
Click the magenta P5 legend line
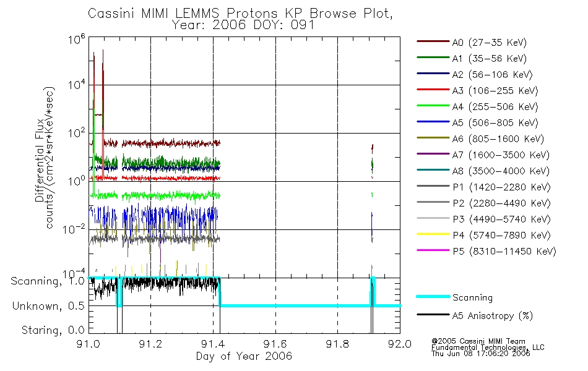(433, 250)
